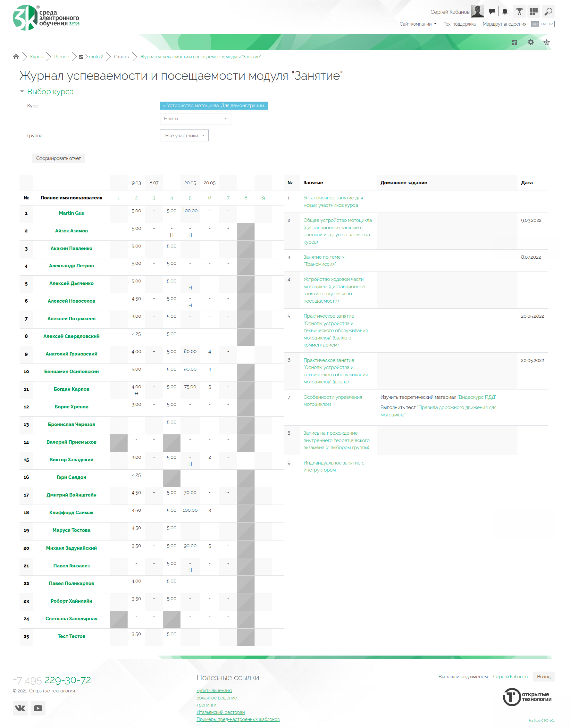Click the trophy achievements icon
The width and height of the screenshot is (570, 728).
tap(519, 11)
